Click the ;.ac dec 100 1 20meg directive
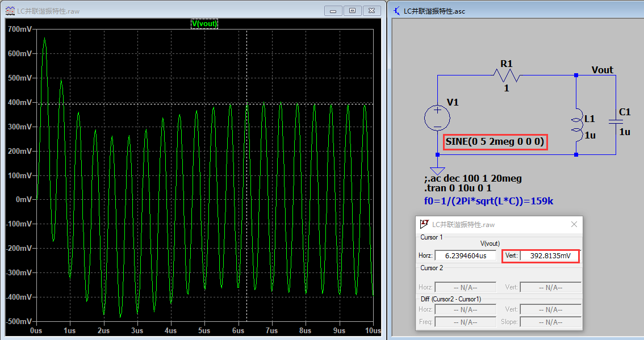Screen dimensions: 644x340 [472, 179]
